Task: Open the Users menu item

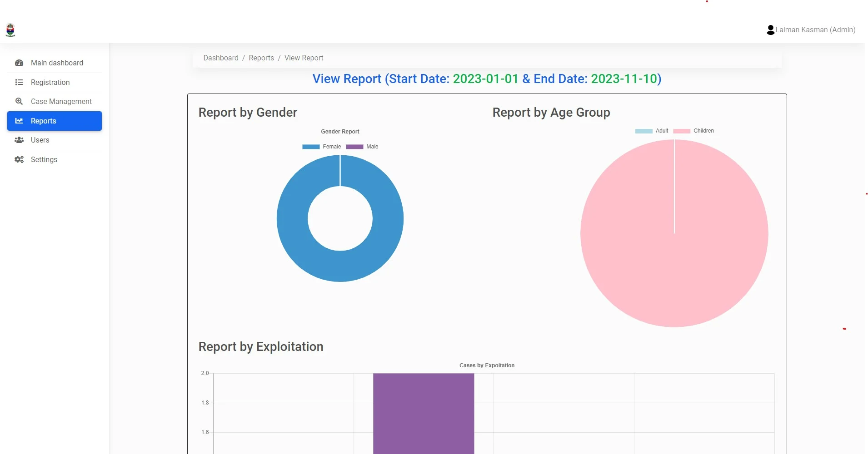Action: point(40,140)
